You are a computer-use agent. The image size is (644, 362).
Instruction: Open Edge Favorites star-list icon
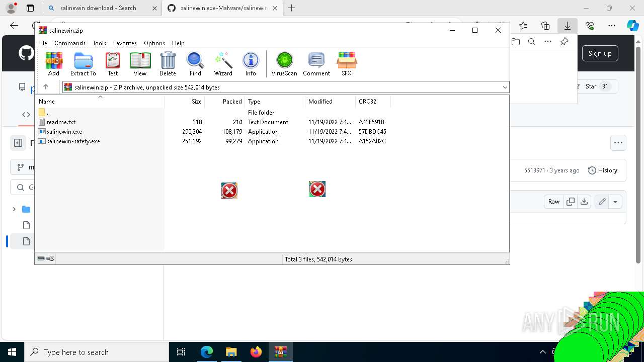[523, 26]
